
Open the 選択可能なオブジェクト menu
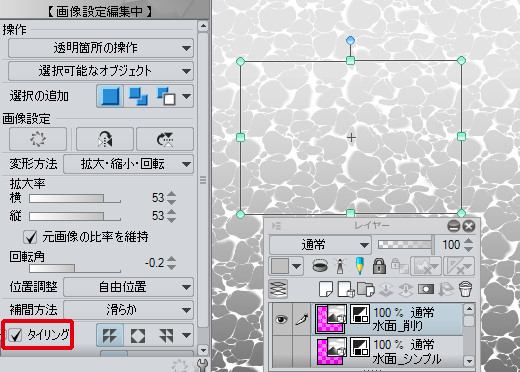click(101, 71)
